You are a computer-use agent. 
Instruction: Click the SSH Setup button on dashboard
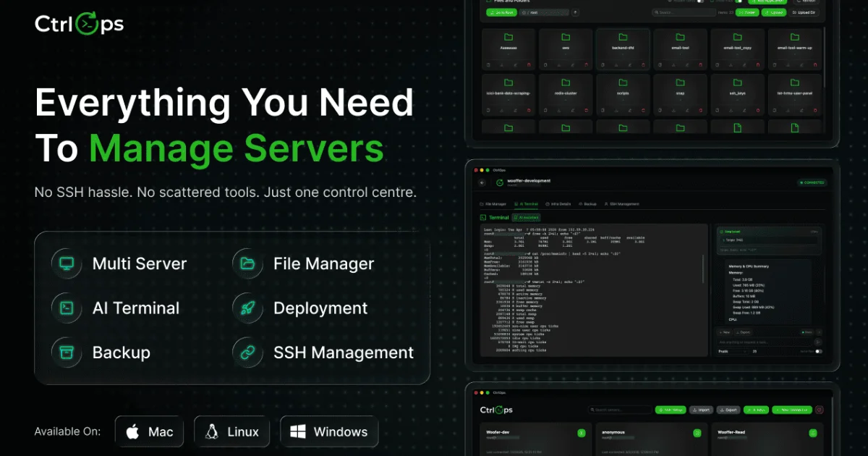671,410
